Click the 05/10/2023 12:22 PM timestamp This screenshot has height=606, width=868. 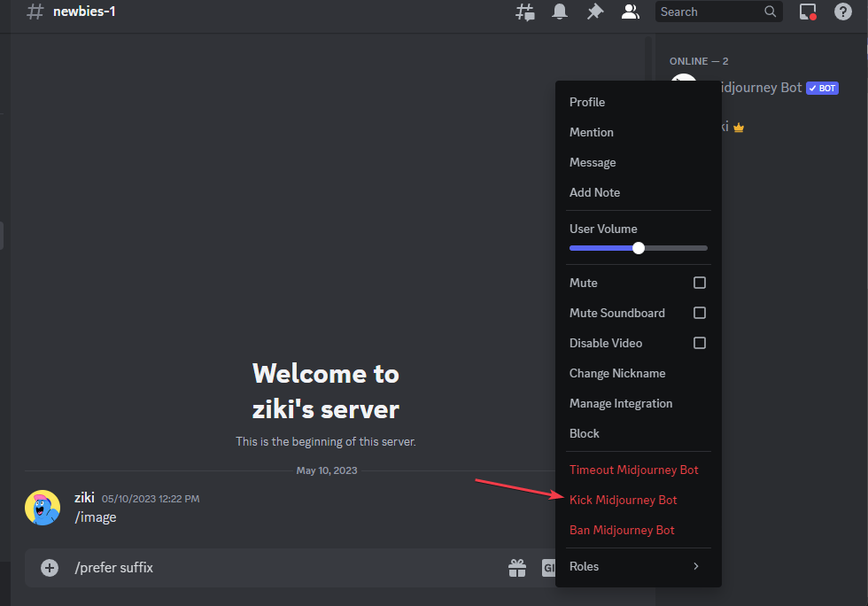click(151, 499)
